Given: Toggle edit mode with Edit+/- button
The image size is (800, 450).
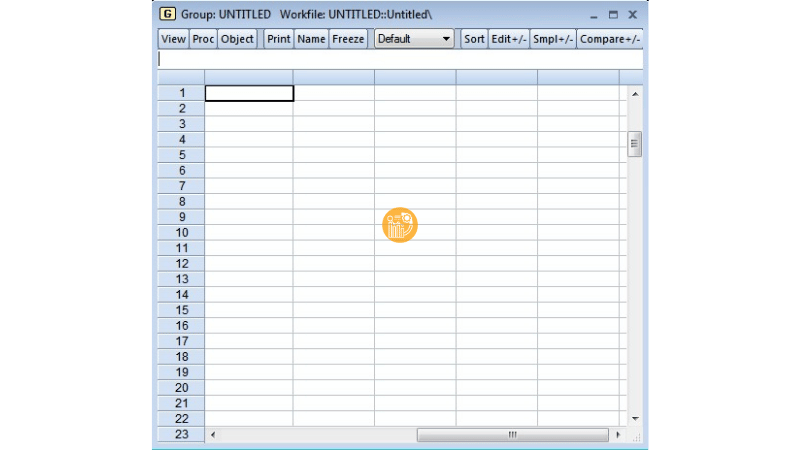Looking at the screenshot, I should [x=508, y=39].
